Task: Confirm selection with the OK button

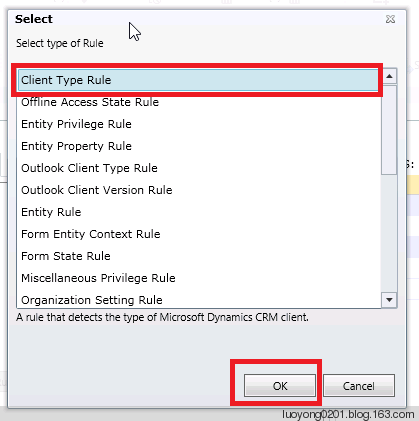Action: (x=280, y=386)
